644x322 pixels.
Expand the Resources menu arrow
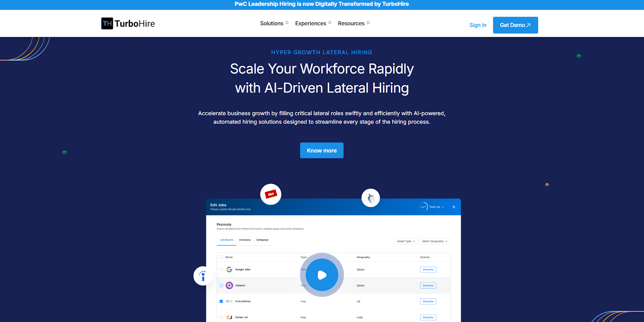(x=368, y=23)
